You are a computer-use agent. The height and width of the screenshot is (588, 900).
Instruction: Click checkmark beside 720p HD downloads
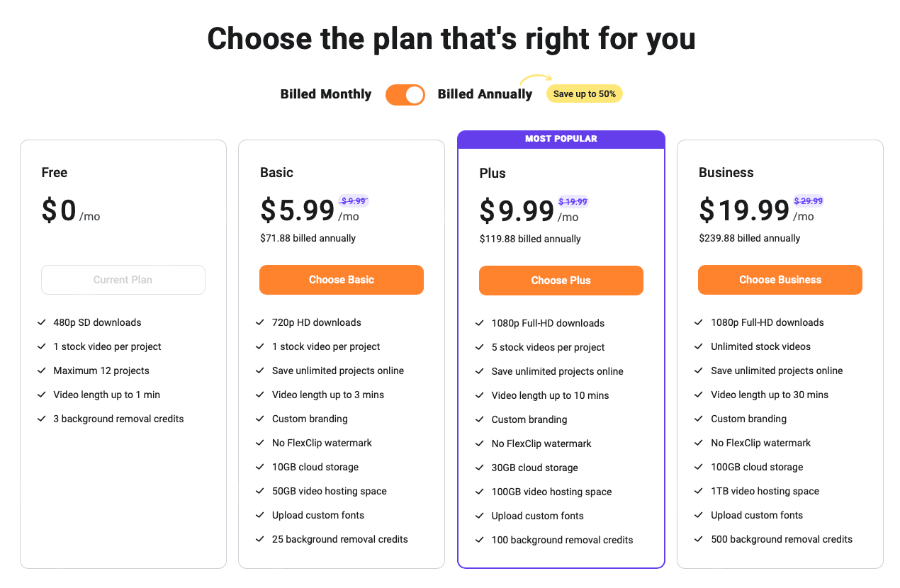point(260,322)
